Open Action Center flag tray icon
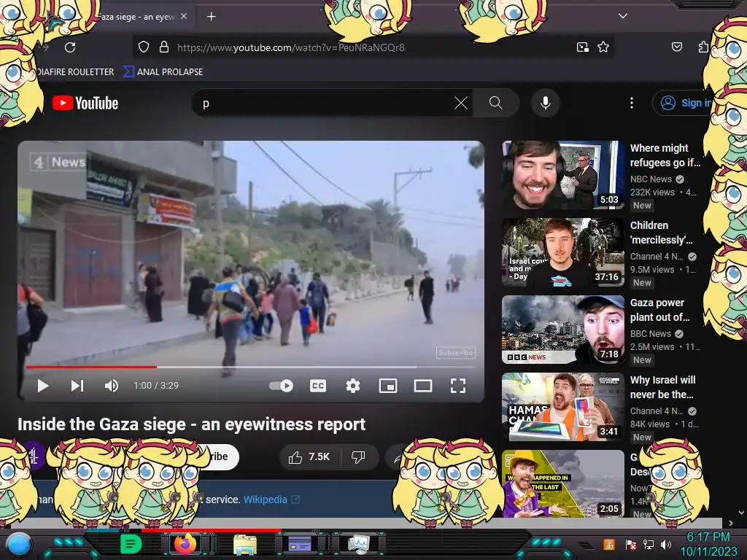747x560 pixels. (631, 544)
